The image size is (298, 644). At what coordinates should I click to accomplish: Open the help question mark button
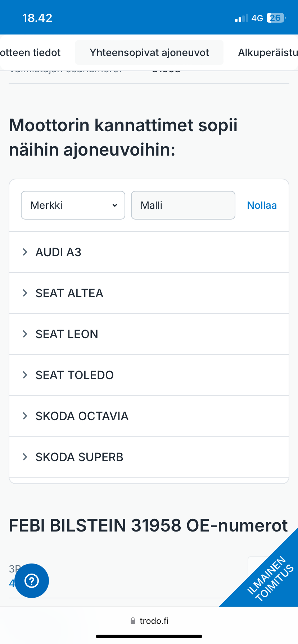click(x=32, y=580)
